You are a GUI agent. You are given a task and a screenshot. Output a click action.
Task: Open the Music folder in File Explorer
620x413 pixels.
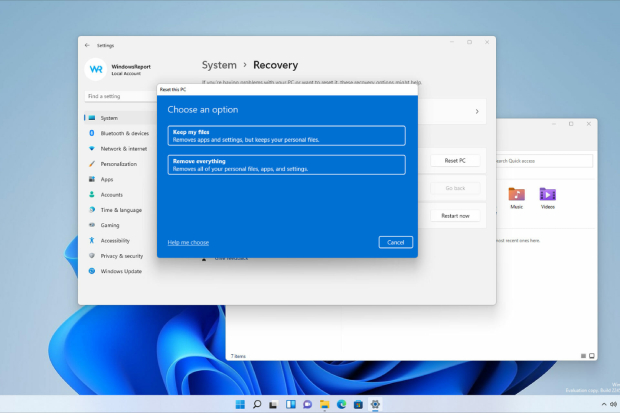(516, 195)
